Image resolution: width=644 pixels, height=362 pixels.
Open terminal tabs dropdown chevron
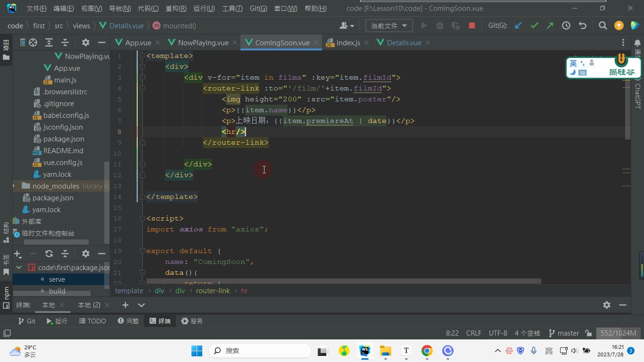141,305
